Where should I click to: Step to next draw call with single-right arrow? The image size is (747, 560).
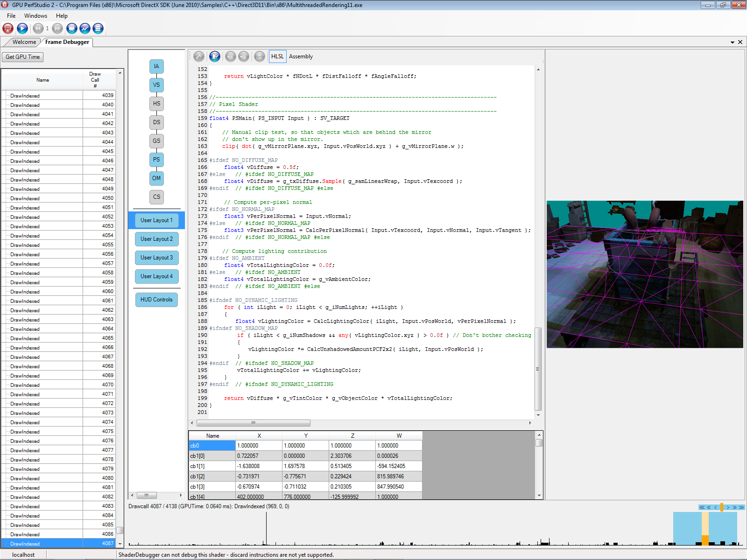(728, 507)
